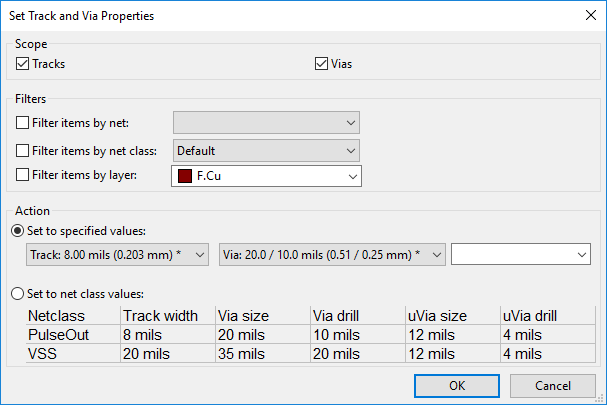The image size is (607, 405).
Task: Open the net filter dropdown
Action: pyautogui.click(x=266, y=123)
